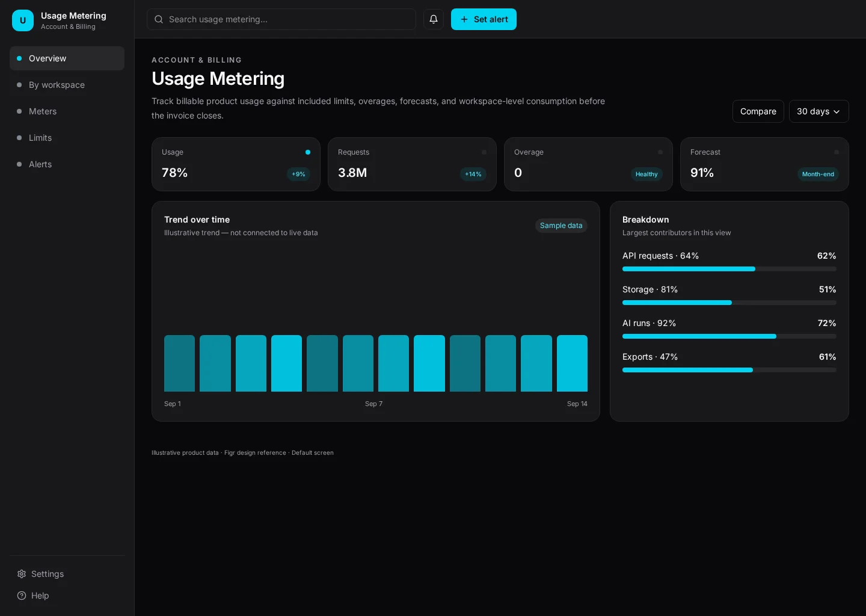866x616 pixels.
Task: Click the Set alert button
Action: (x=484, y=19)
